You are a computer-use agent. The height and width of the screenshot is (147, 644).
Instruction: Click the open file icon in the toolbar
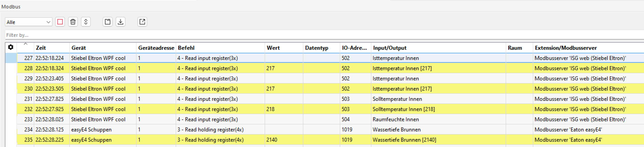tap(107, 22)
